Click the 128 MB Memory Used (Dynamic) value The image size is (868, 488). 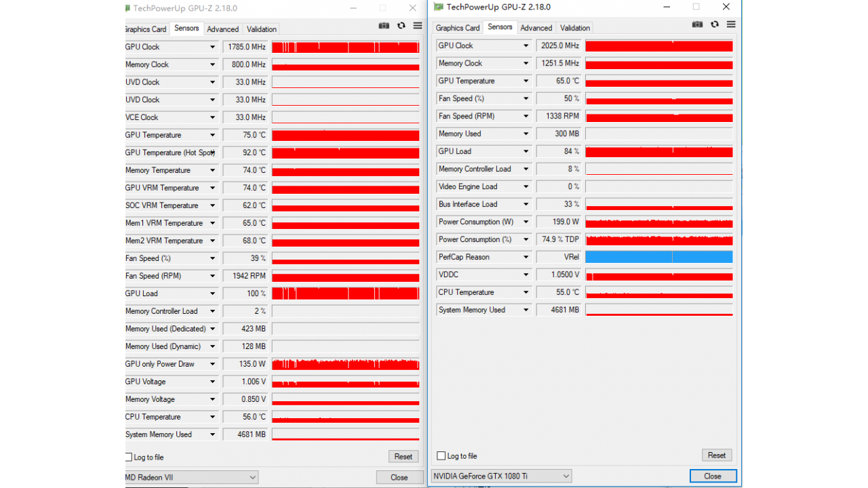tap(245, 346)
